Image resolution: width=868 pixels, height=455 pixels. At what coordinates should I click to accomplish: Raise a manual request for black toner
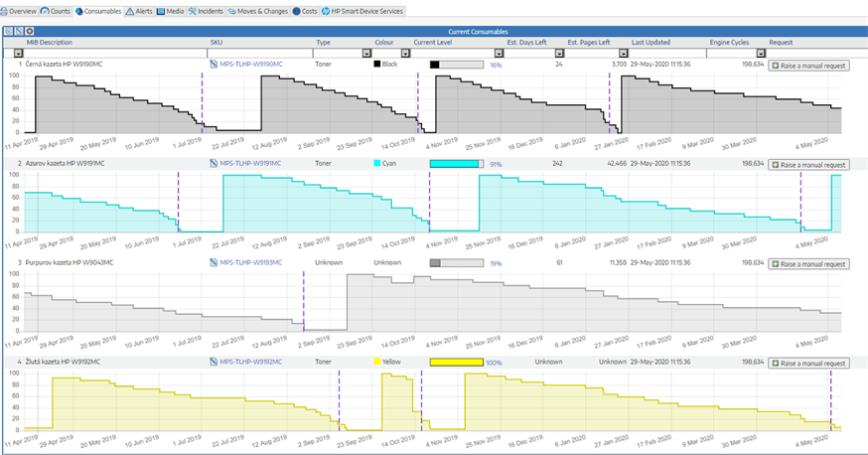[808, 65]
